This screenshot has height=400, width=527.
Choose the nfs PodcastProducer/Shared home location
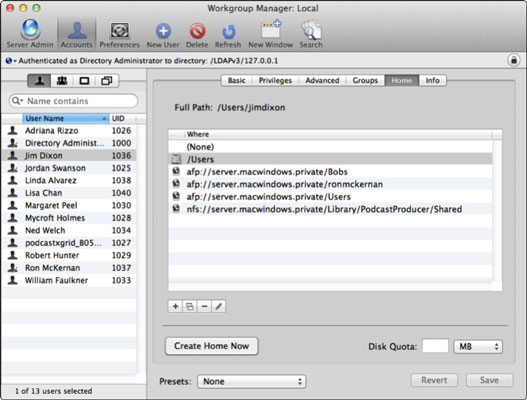coord(330,209)
